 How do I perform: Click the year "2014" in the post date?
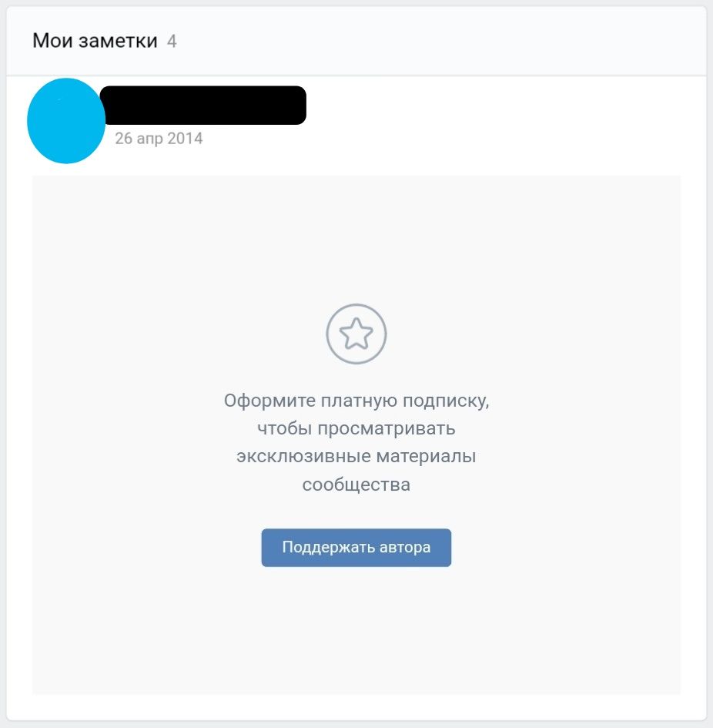point(185,139)
